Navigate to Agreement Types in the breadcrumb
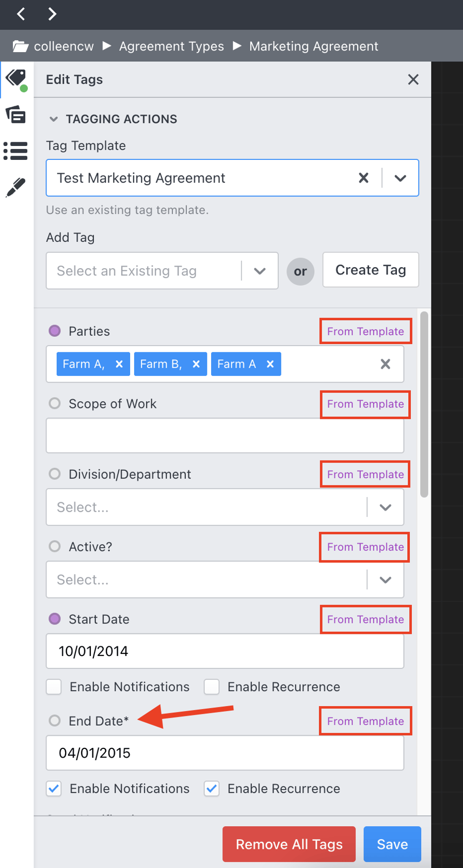This screenshot has height=868, width=463. 171,46
